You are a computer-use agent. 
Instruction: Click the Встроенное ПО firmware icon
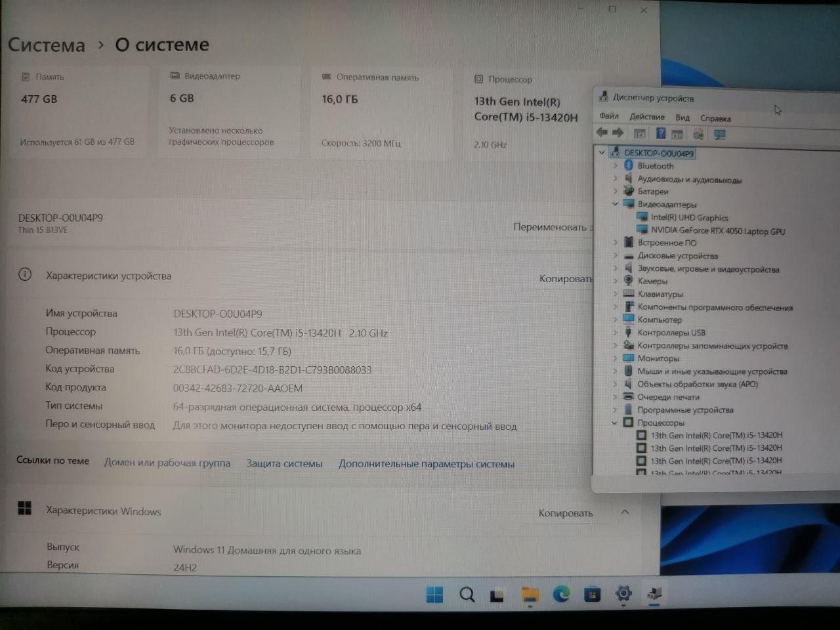pyautogui.click(x=629, y=243)
